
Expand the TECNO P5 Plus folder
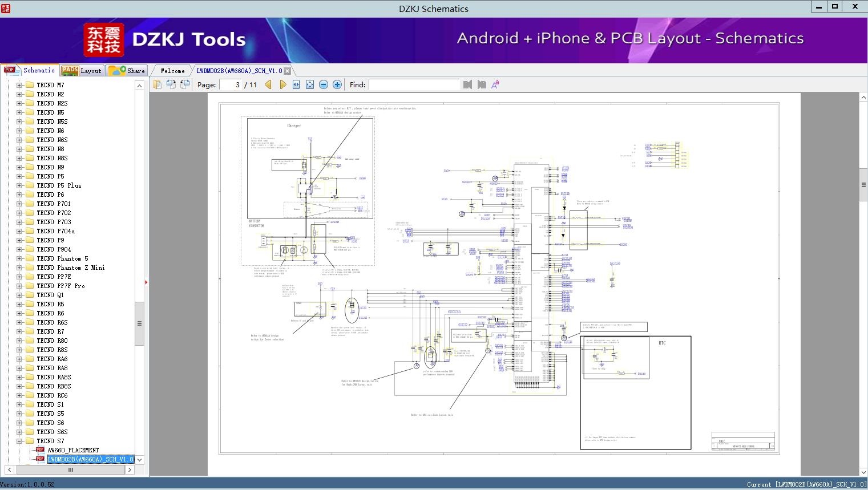click(19, 185)
